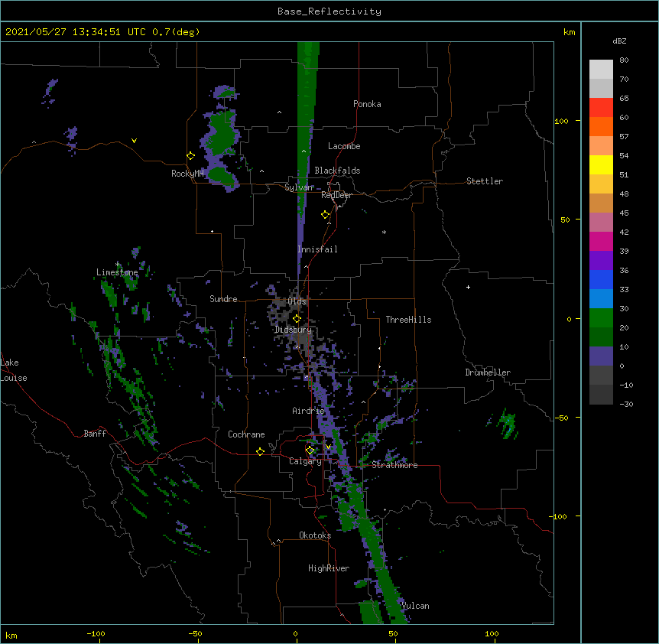Viewport: 659px width, 644px height.
Task: Click the Blackfalds city label
Action: point(337,171)
